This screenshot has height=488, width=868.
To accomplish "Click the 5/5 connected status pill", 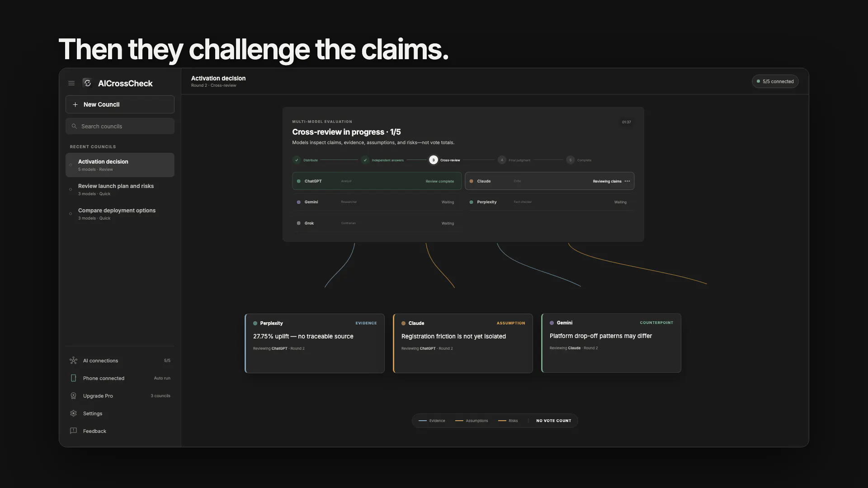I will (775, 81).
